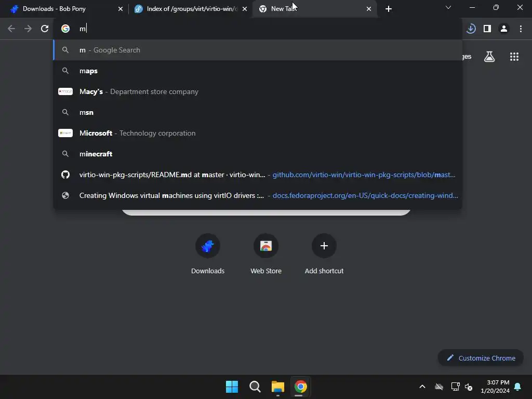Image resolution: width=532 pixels, height=399 pixels.
Task: Pick the 'minecraft' search suggestion
Action: (x=258, y=154)
